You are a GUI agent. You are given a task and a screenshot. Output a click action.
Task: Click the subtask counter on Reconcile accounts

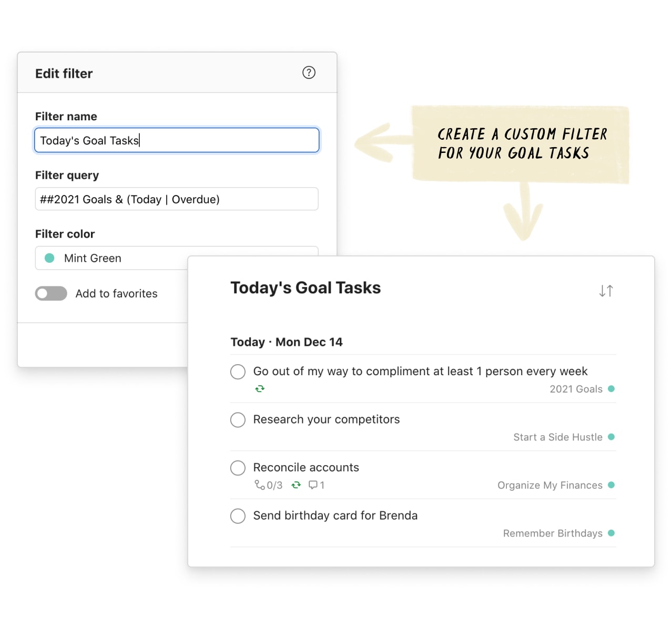269,485
